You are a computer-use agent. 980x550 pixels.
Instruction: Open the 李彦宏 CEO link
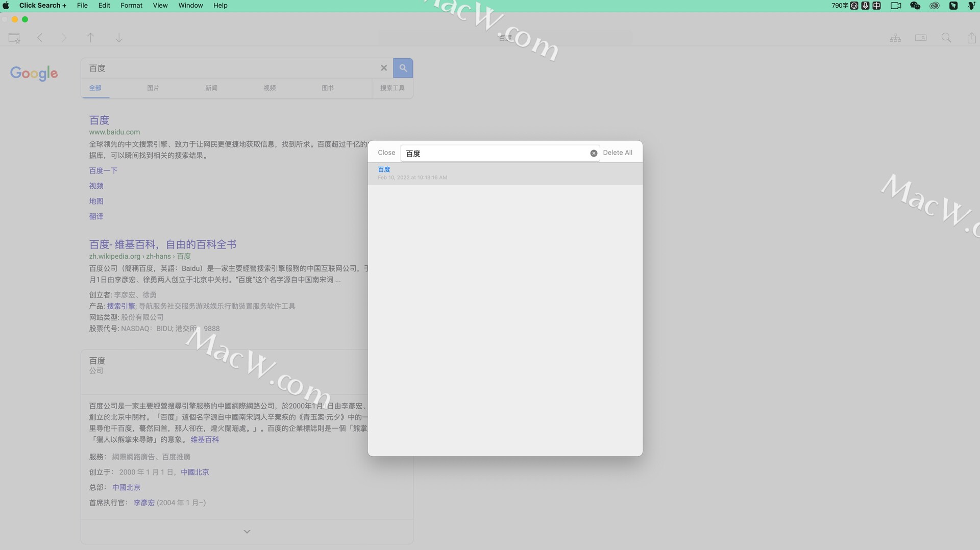click(144, 503)
